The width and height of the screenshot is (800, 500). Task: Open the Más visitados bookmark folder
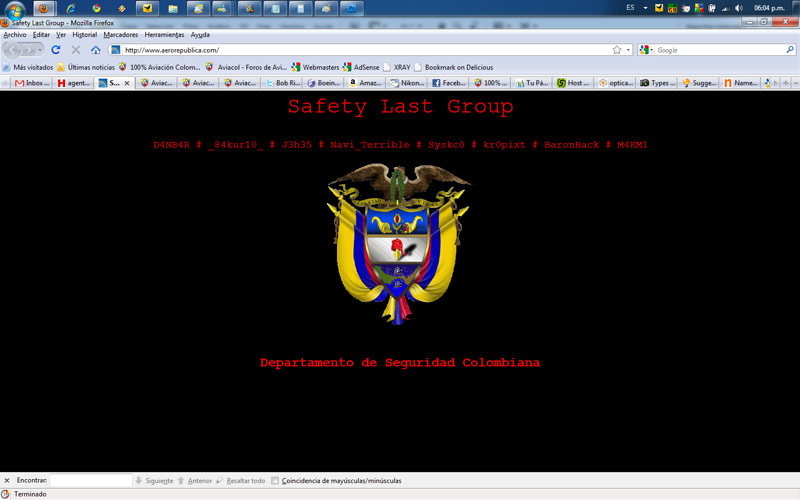click(x=28, y=67)
